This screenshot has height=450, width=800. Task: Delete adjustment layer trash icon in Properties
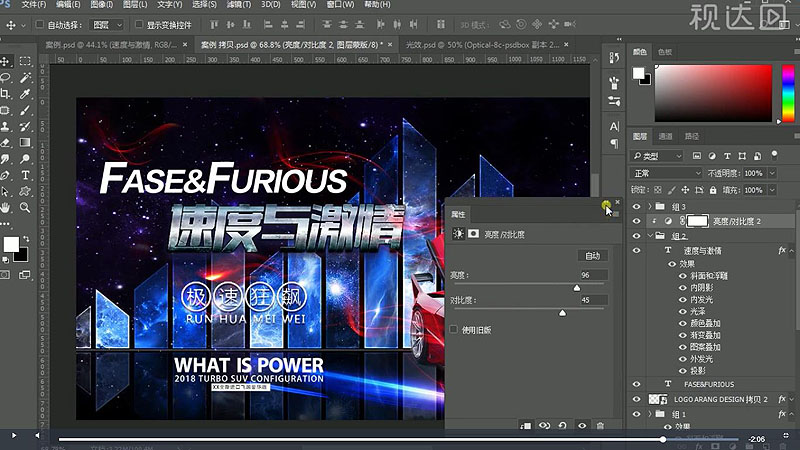[601, 426]
